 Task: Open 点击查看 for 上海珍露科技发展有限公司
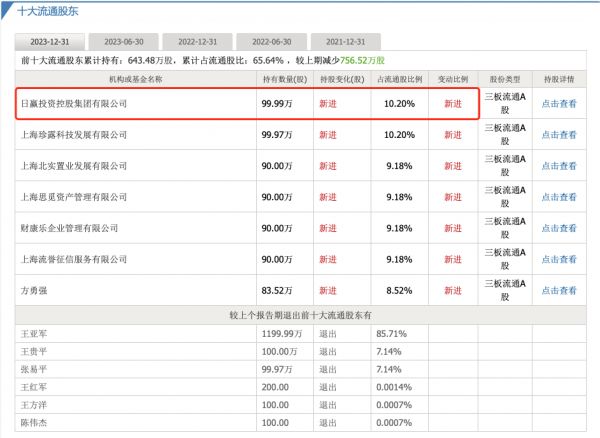click(559, 134)
